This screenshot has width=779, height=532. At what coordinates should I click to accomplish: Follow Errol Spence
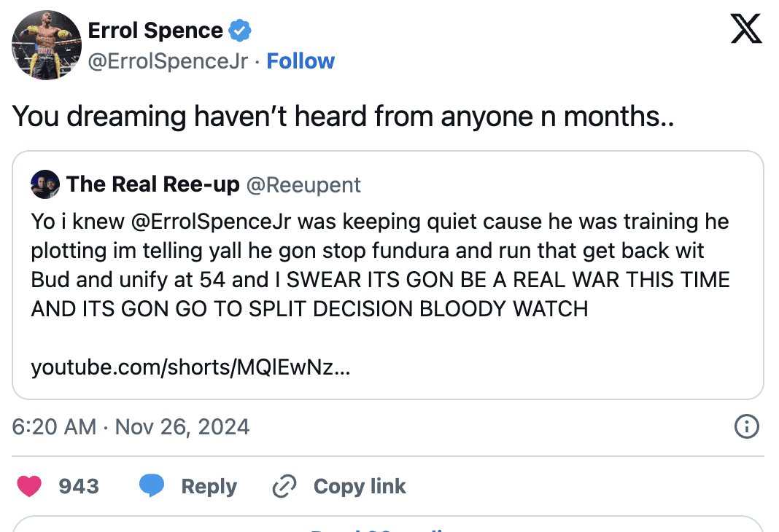coord(301,61)
